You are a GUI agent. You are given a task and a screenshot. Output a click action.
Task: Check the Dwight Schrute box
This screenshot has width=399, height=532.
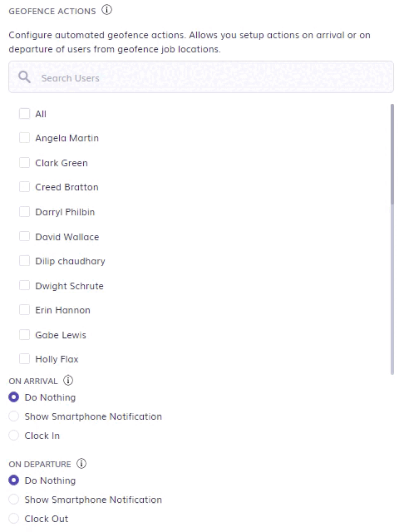click(x=24, y=285)
